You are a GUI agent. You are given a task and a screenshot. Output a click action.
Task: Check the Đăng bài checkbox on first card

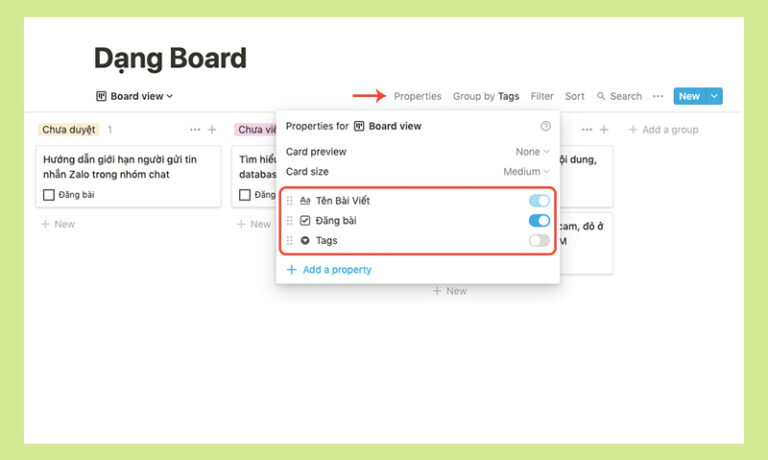[48, 195]
